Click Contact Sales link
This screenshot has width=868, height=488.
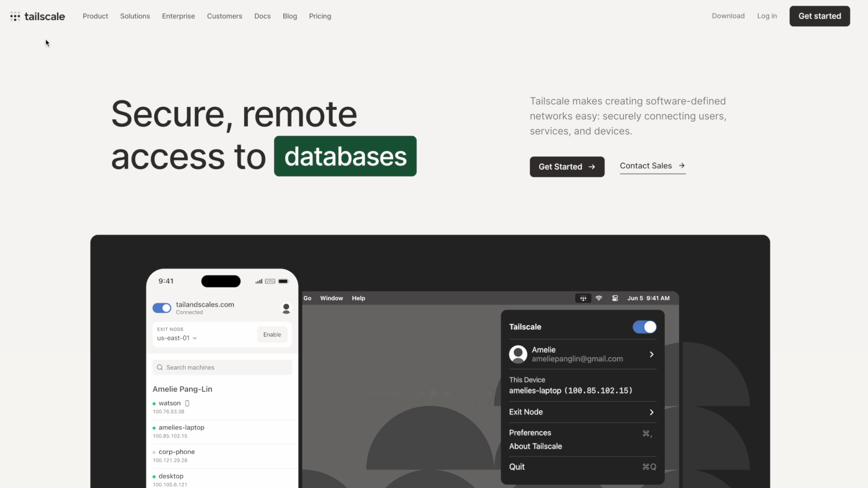point(652,166)
